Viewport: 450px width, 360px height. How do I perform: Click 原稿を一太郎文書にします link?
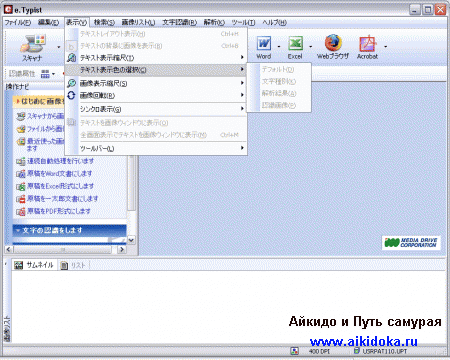point(63,199)
